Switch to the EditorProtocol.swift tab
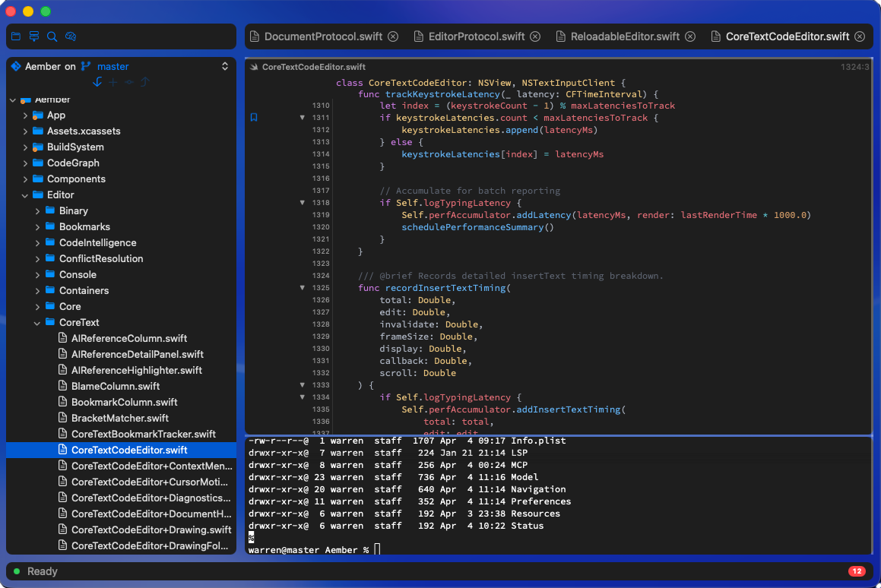The height and width of the screenshot is (588, 881). 477,36
